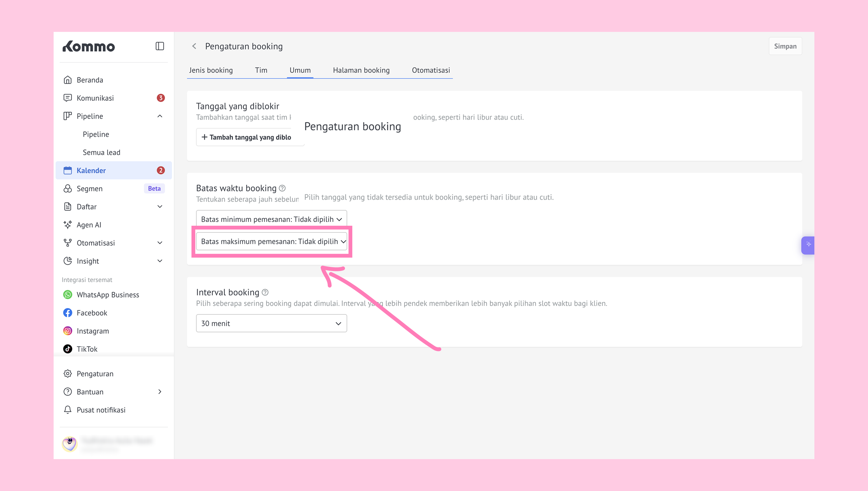
Task: Click the TikTok icon
Action: [68, 349]
